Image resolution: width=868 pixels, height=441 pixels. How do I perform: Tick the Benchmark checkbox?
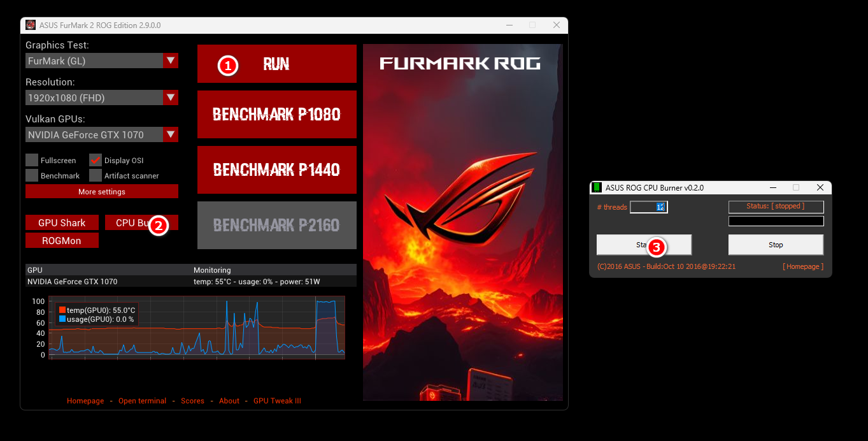(32, 175)
